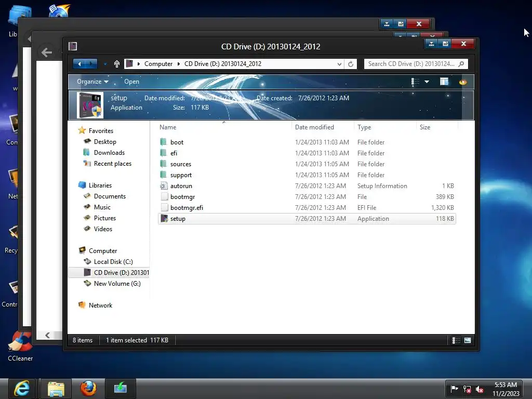
Task: Select the bootmgr.efi file
Action: click(307, 207)
